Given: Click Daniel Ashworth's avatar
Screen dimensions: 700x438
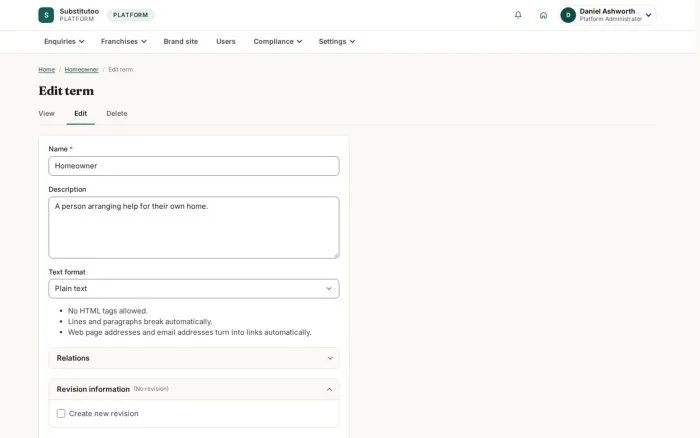Looking at the screenshot, I should click(568, 15).
